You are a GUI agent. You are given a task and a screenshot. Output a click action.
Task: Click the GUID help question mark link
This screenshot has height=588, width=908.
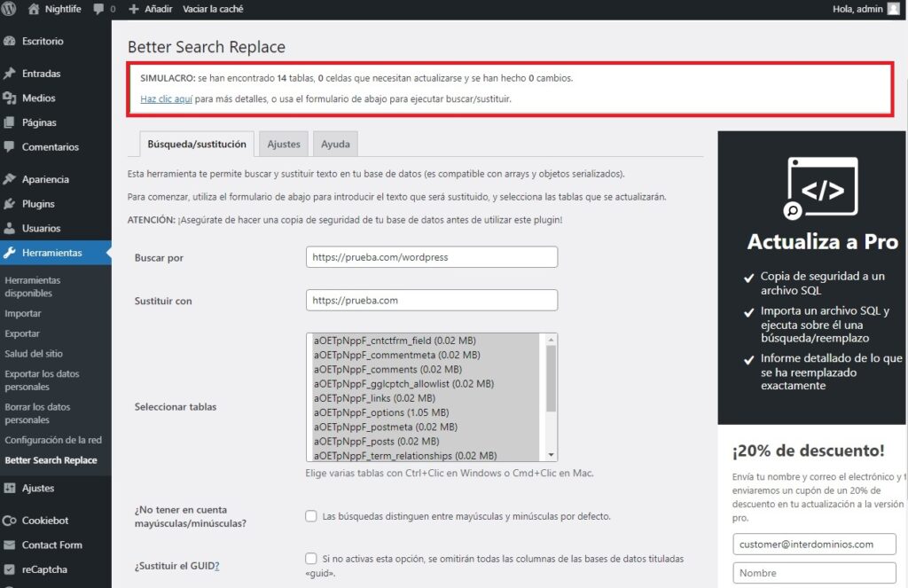(x=216, y=566)
